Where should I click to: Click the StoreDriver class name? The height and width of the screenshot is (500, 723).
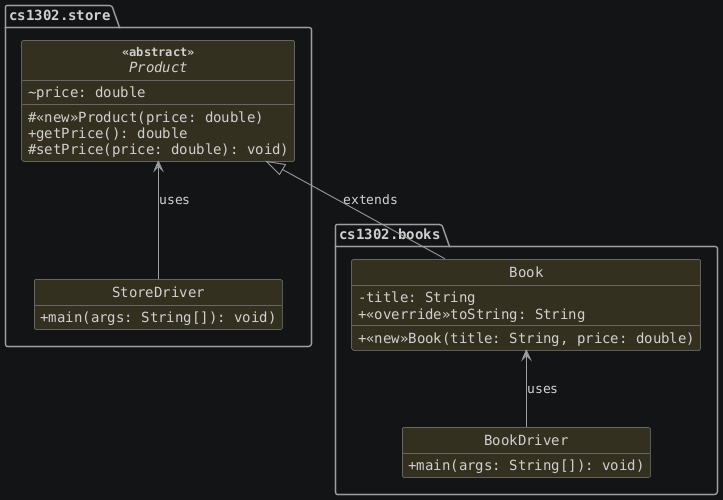(x=158, y=292)
